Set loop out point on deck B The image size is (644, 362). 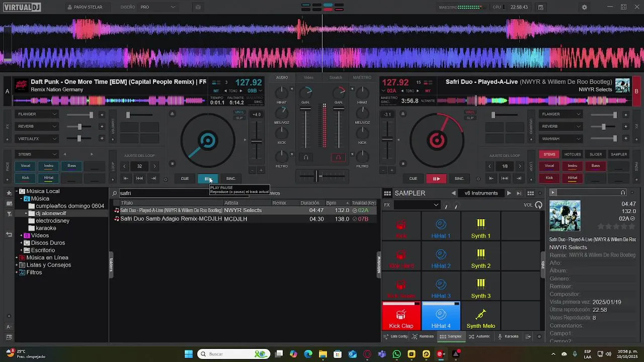tap(519, 178)
